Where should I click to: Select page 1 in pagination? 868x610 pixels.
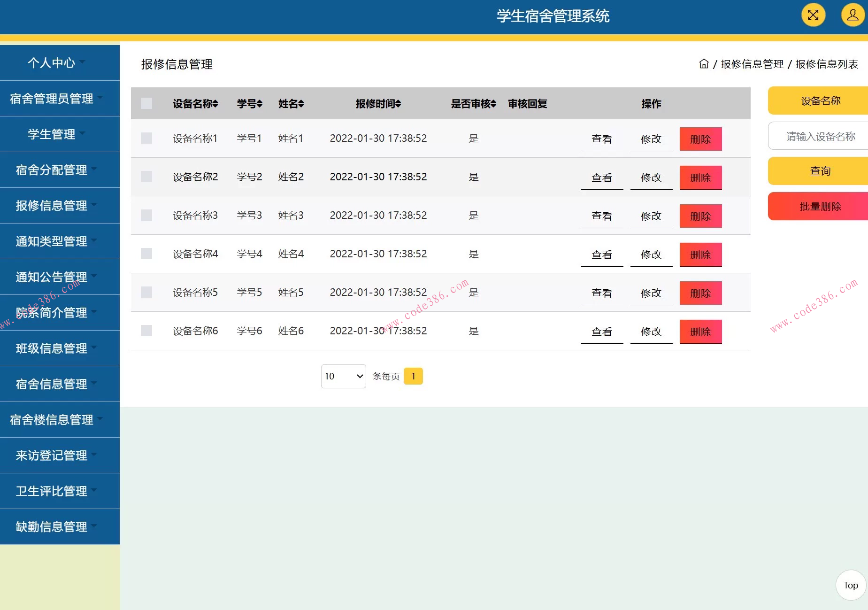(x=413, y=376)
